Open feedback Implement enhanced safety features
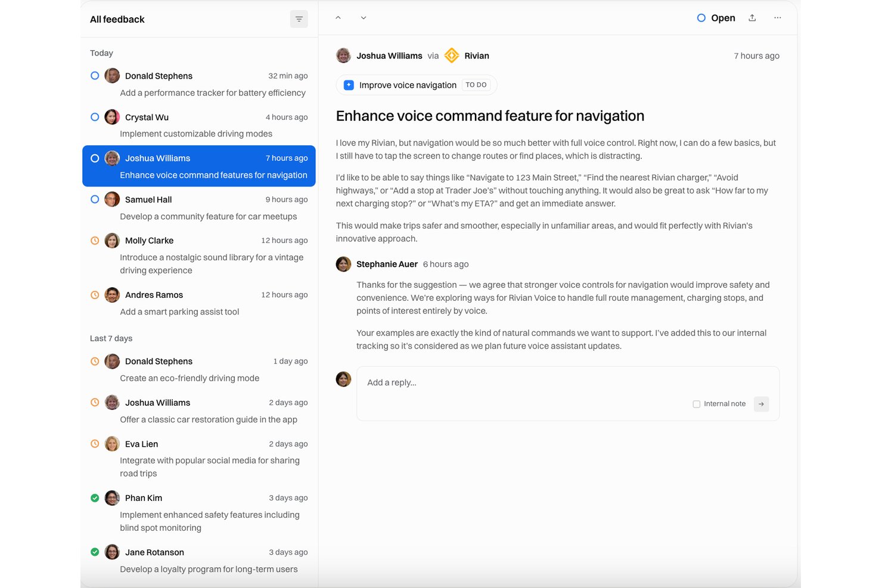 tap(199, 513)
